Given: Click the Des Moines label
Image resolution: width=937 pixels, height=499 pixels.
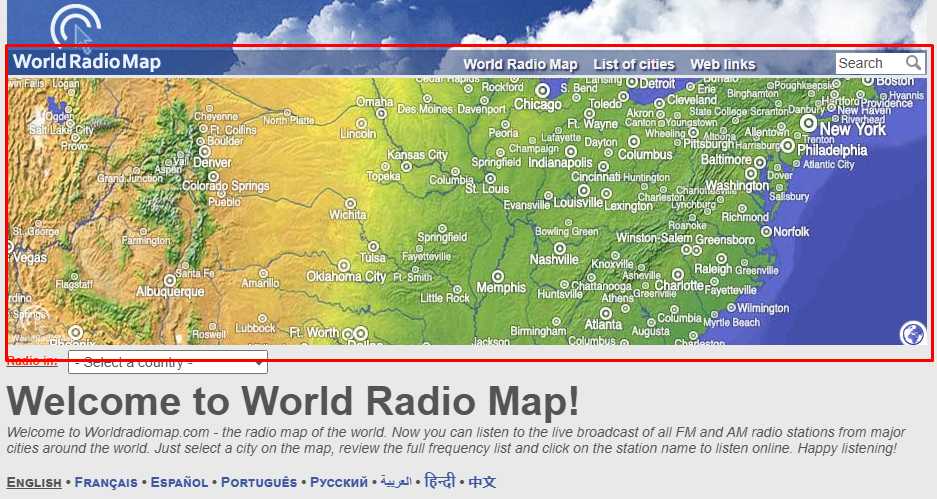Looking at the screenshot, I should pyautogui.click(x=425, y=109).
